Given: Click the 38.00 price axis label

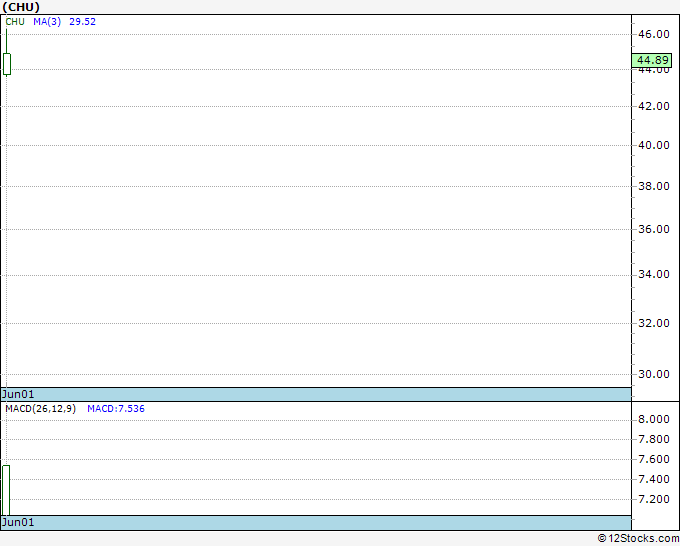Looking at the screenshot, I should 654,186.
